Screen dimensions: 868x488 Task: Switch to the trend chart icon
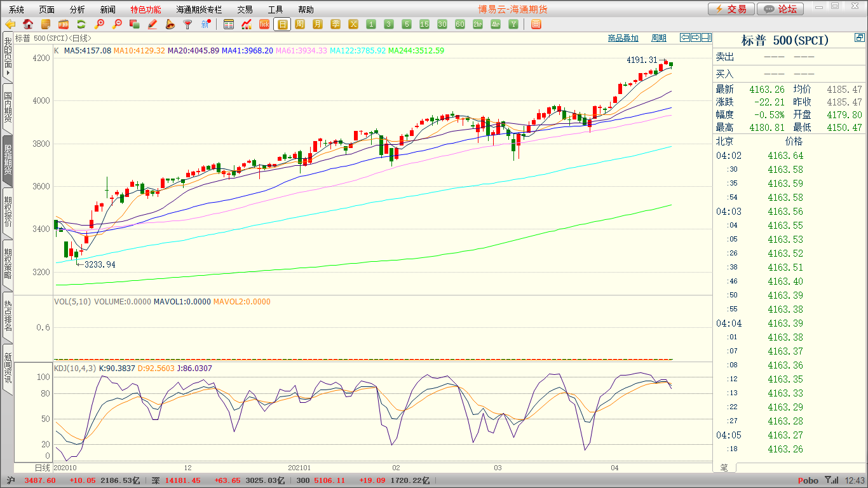coord(247,24)
